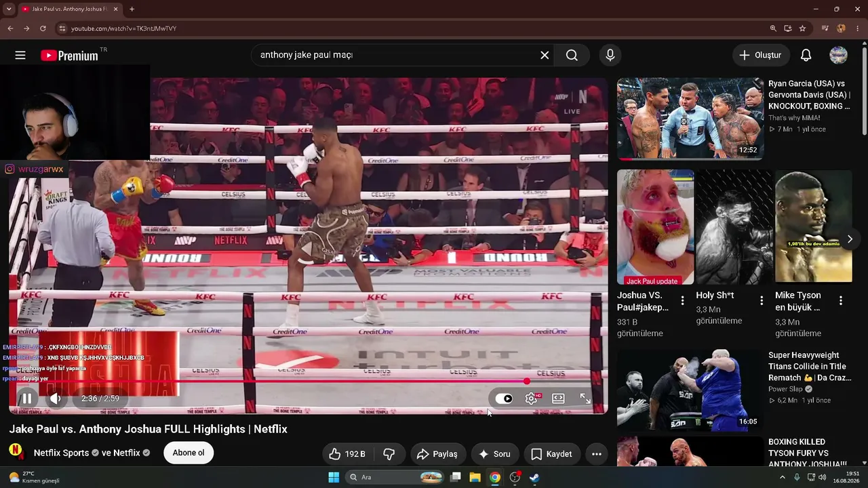The image size is (868, 488).
Task: Open the Netflix Sports channel avatar
Action: click(x=16, y=452)
